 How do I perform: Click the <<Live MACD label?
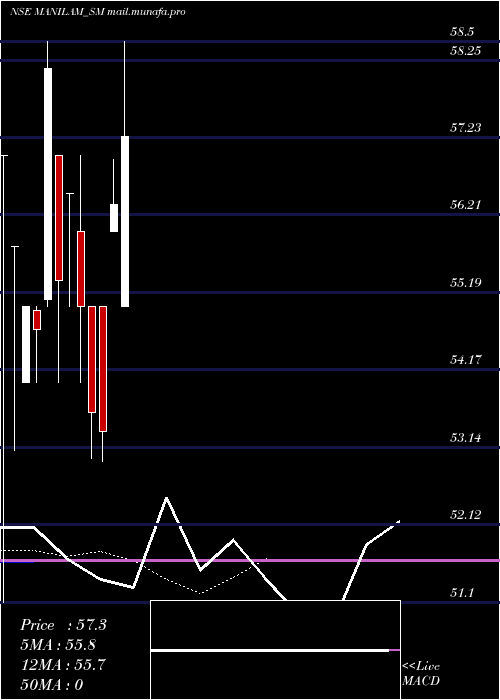[x=421, y=673]
